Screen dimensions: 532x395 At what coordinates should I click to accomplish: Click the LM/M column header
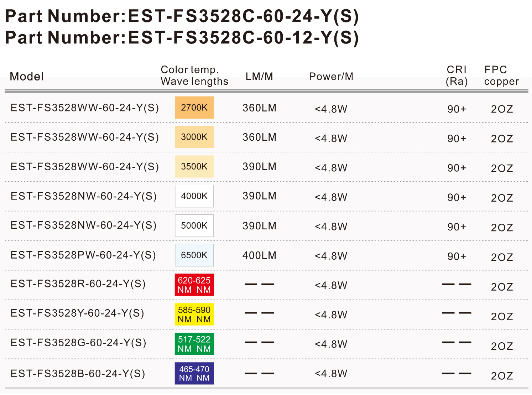259,76
